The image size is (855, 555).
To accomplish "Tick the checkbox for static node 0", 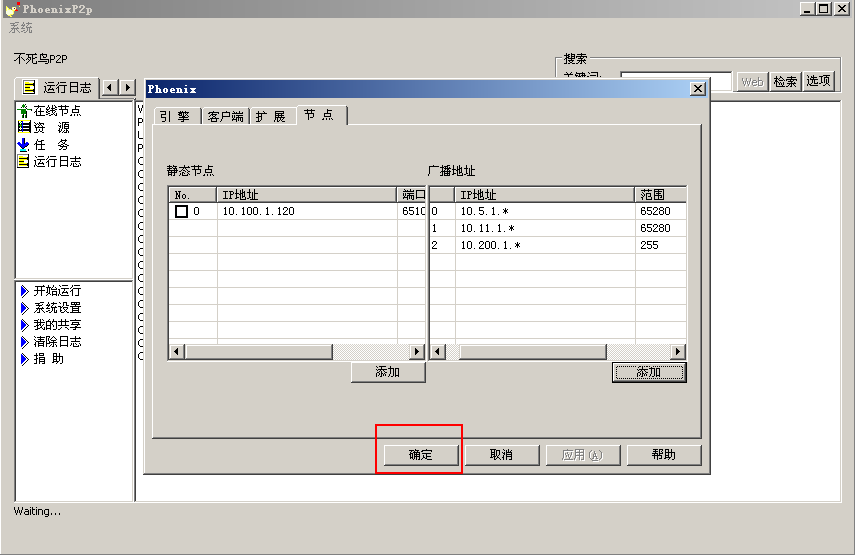I will click(x=181, y=211).
